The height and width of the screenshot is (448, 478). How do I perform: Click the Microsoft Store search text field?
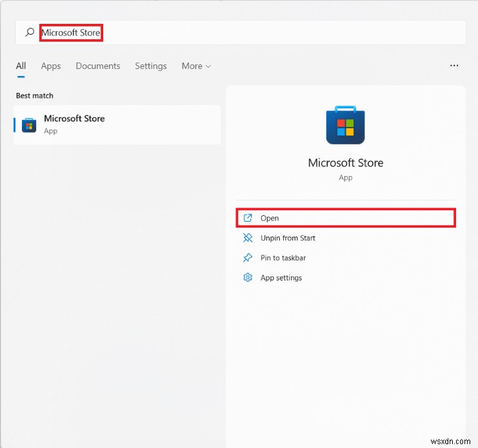point(240,33)
